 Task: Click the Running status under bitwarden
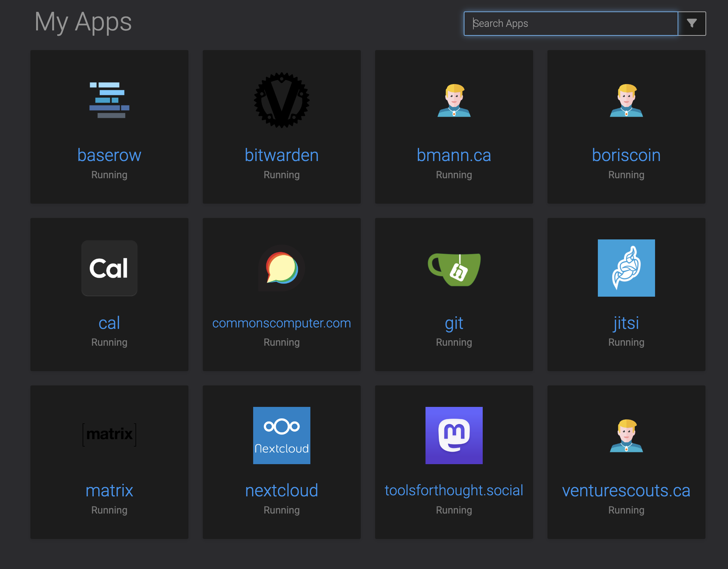point(282,175)
